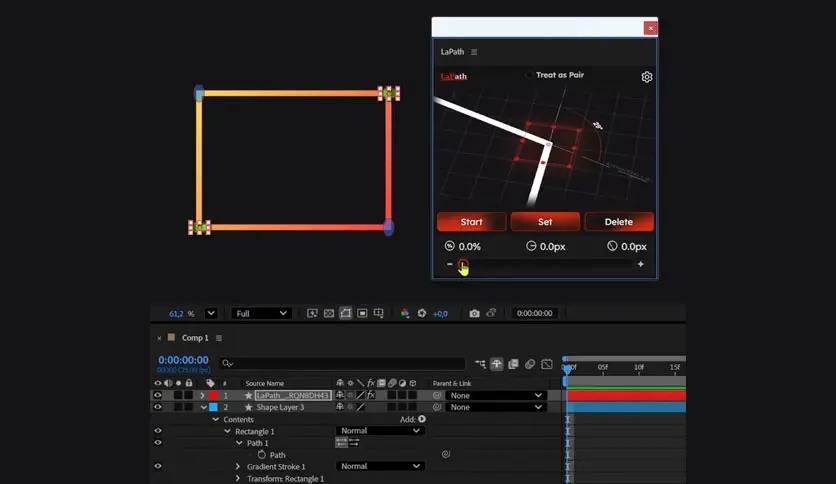The height and width of the screenshot is (484, 836).
Task: Click the Set button in LaPath
Action: point(545,222)
